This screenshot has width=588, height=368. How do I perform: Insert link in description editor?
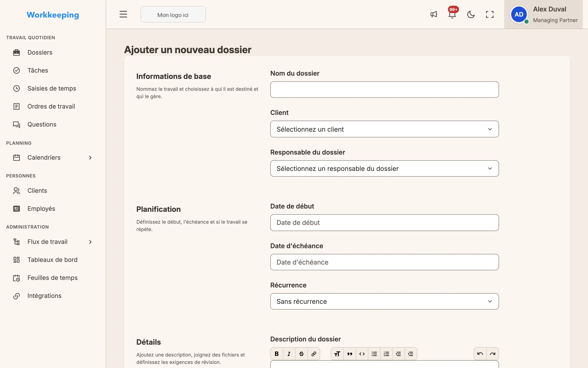point(314,354)
